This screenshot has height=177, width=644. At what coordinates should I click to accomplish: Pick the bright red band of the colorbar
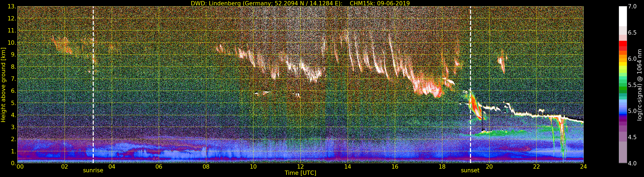[623, 43]
